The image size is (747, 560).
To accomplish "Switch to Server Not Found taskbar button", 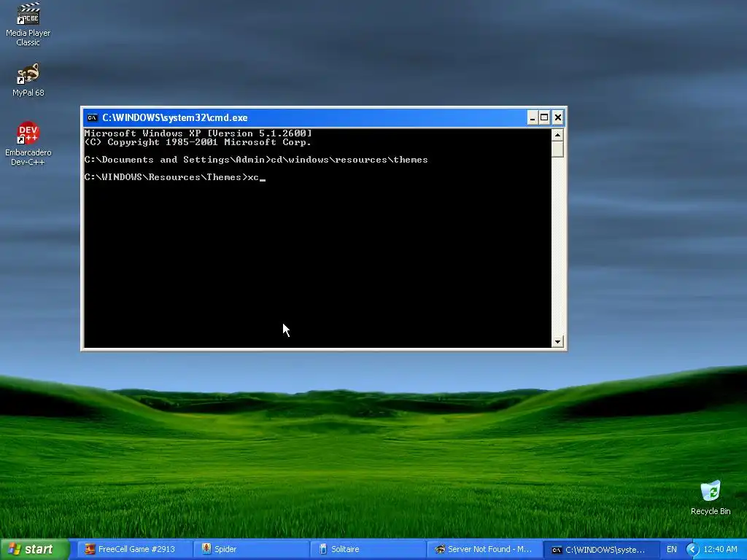I will point(484,549).
